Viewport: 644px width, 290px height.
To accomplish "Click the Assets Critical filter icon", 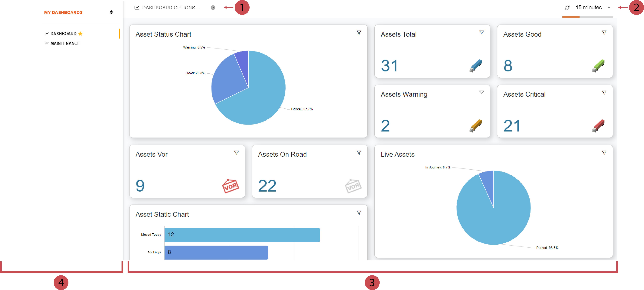I will (604, 93).
